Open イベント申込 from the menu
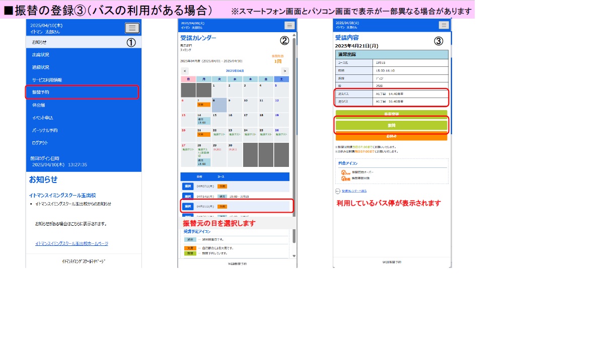Viewport: 590px width, 364px height. point(42,118)
